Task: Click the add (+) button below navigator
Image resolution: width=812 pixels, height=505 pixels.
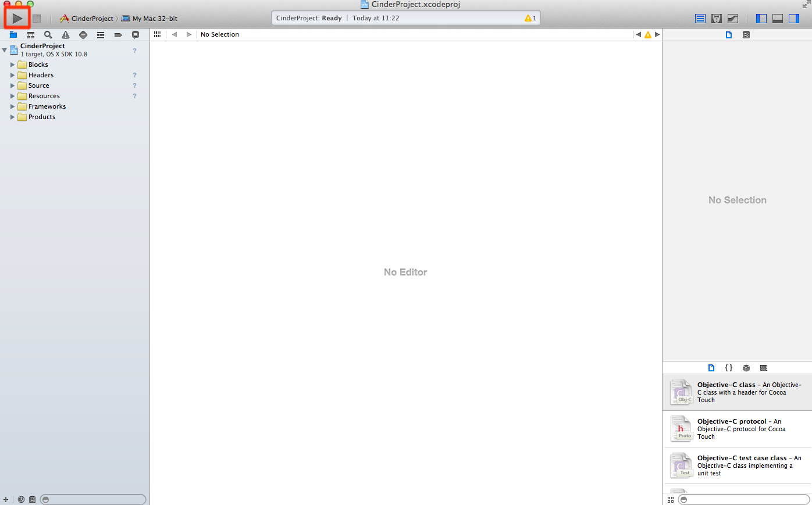Action: point(6,499)
